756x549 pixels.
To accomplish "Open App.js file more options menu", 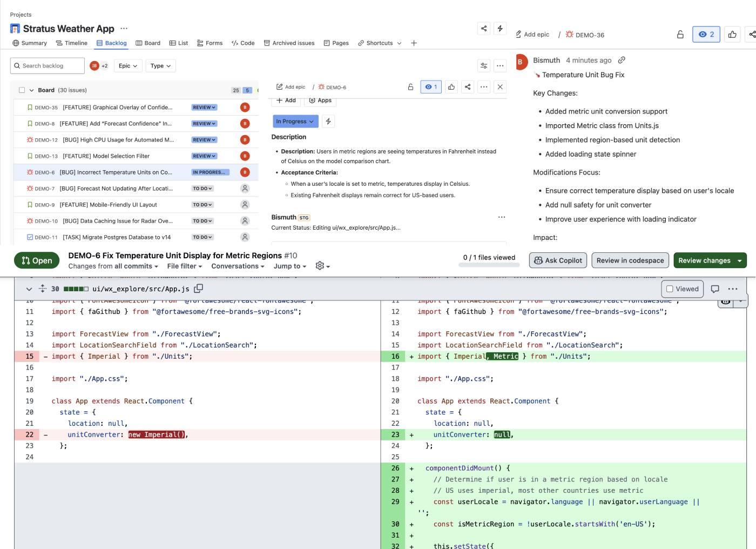I will tap(733, 289).
